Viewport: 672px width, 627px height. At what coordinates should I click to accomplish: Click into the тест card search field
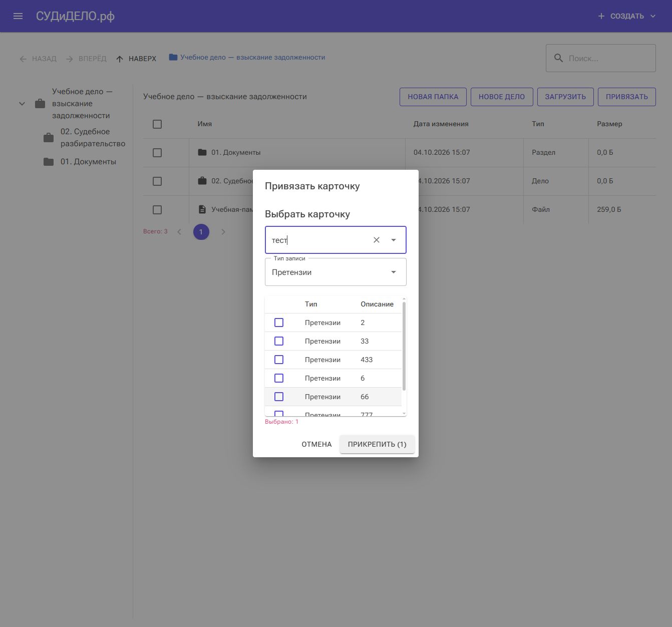pyautogui.click(x=318, y=240)
